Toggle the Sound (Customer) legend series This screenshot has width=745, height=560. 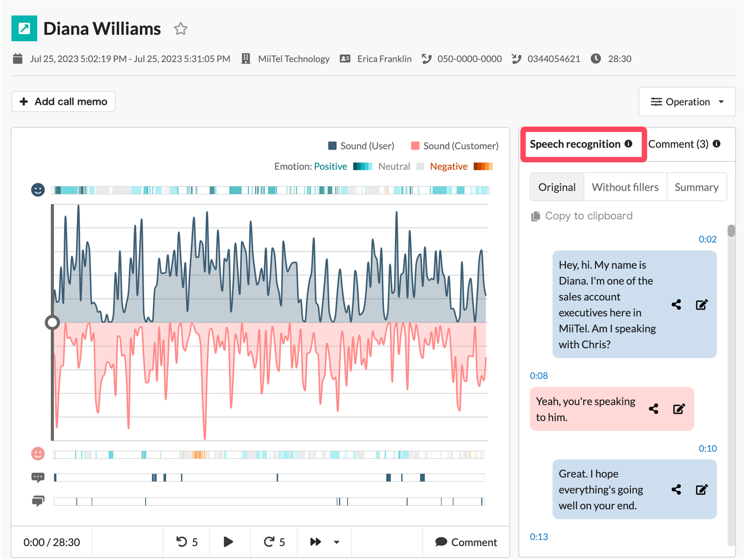[x=454, y=146]
